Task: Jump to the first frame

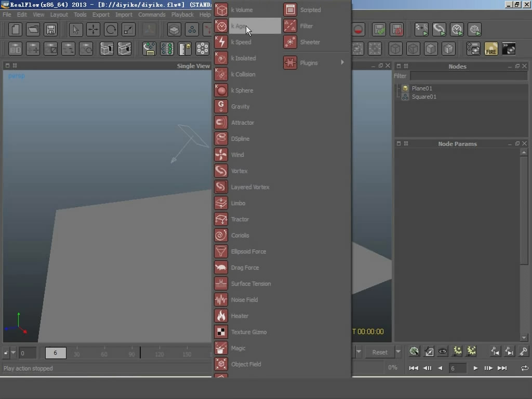Action: pos(414,368)
